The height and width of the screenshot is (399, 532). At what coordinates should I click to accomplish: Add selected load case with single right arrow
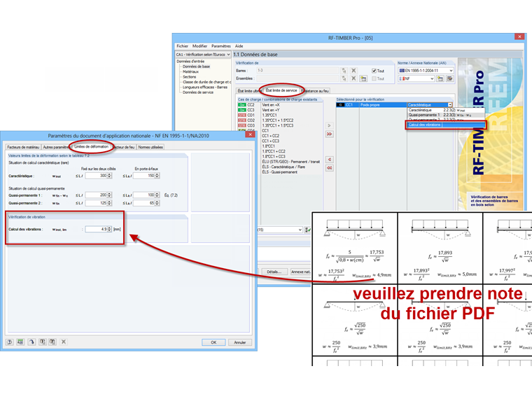point(329,125)
